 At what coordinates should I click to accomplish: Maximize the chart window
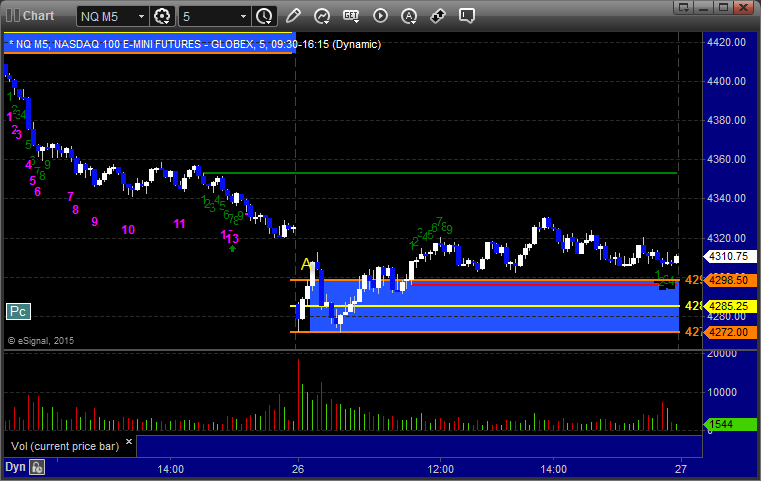tap(723, 7)
